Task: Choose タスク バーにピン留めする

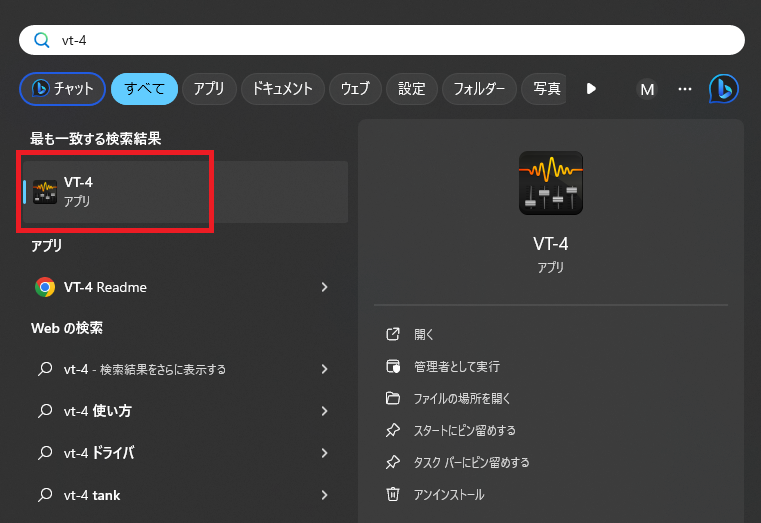Action: click(x=471, y=462)
